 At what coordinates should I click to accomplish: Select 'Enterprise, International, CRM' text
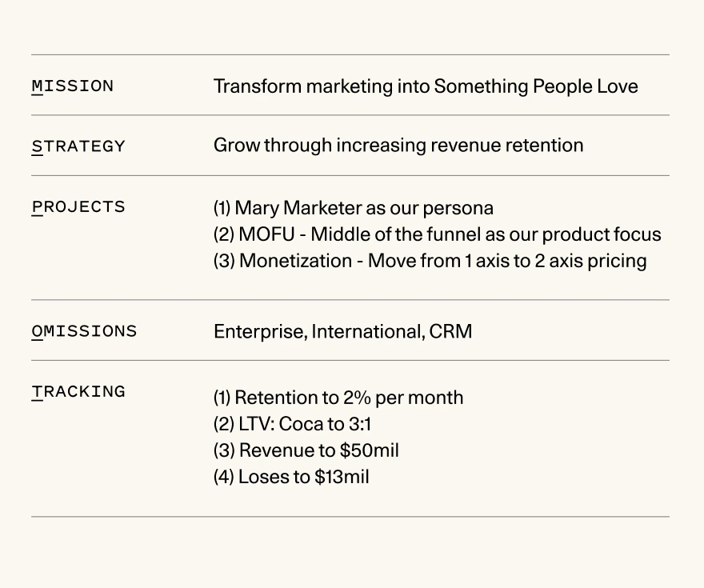(343, 332)
